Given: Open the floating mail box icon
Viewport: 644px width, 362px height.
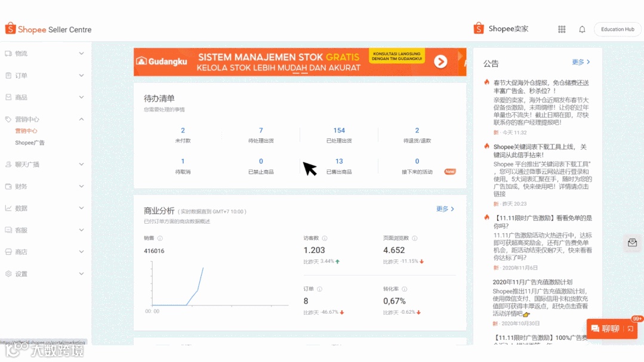Looking at the screenshot, I should 633,243.
